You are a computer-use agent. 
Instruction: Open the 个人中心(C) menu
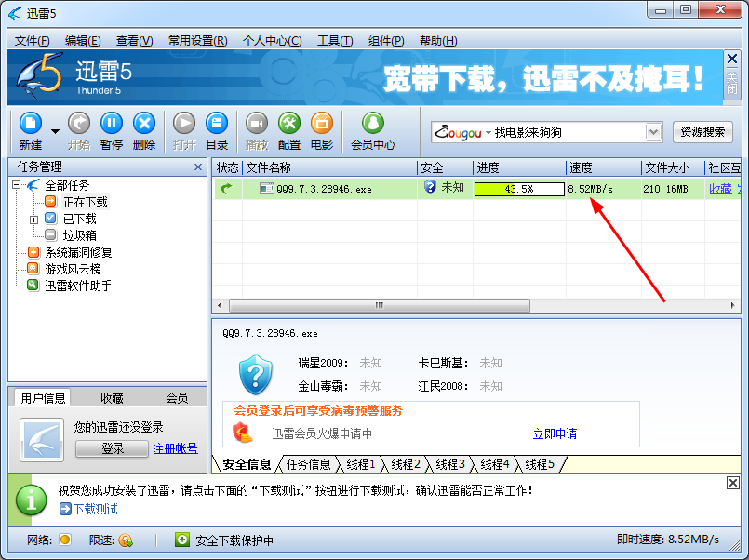(x=273, y=41)
